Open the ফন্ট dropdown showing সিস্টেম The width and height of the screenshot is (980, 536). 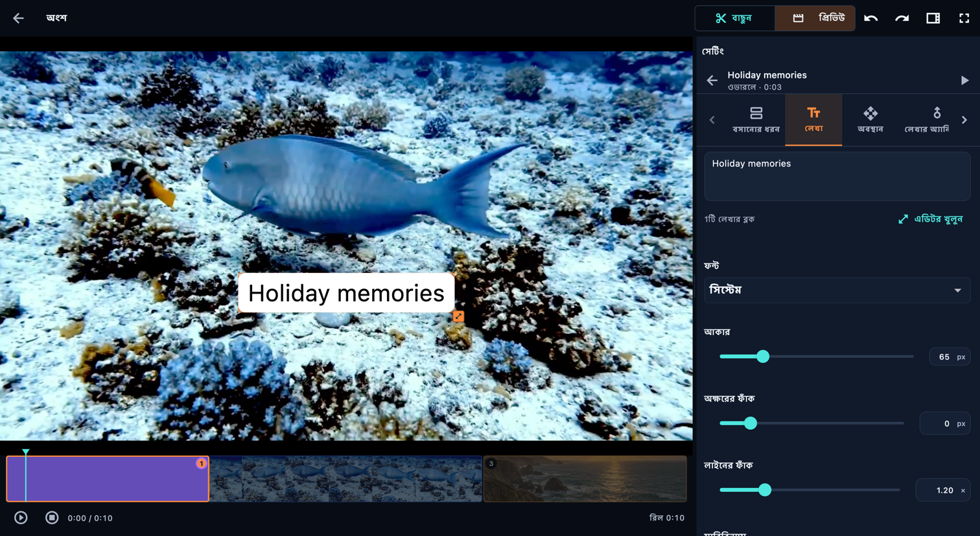837,290
